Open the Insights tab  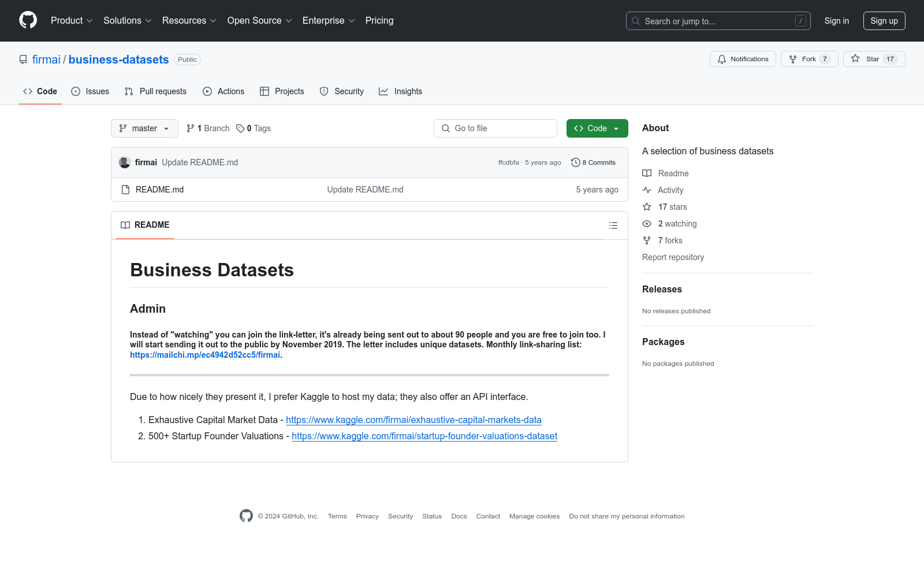pyautogui.click(x=400, y=91)
